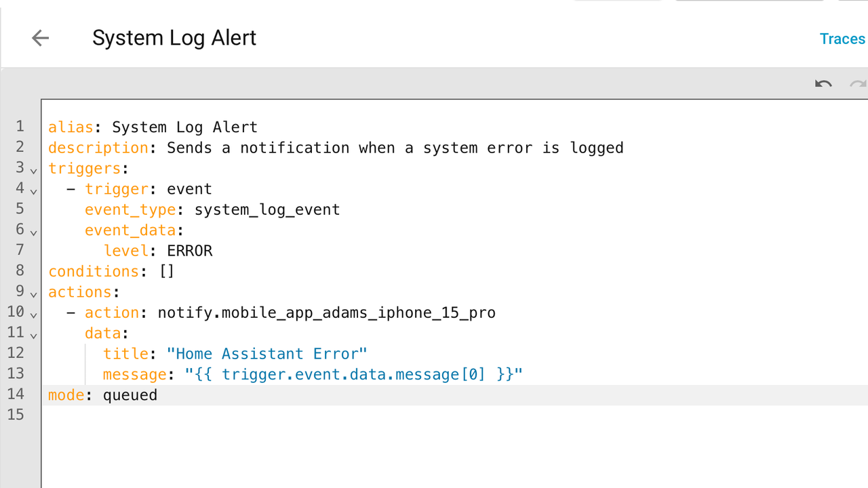
Task: Fold the trigger event item on line 4
Action: tap(34, 190)
